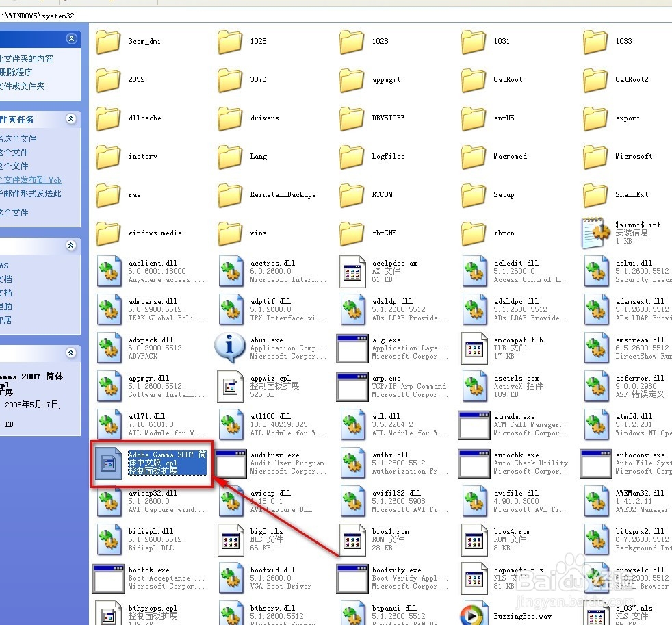Image resolution: width=672 pixels, height=625 pixels.
Task: Click the 删除程序 task link
Action: point(16,72)
